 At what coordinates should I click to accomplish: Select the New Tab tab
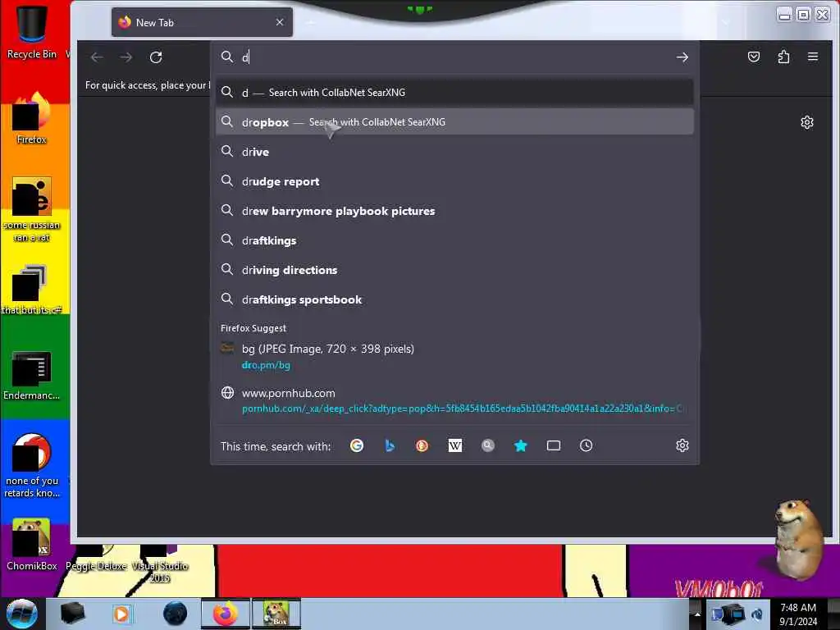point(202,22)
